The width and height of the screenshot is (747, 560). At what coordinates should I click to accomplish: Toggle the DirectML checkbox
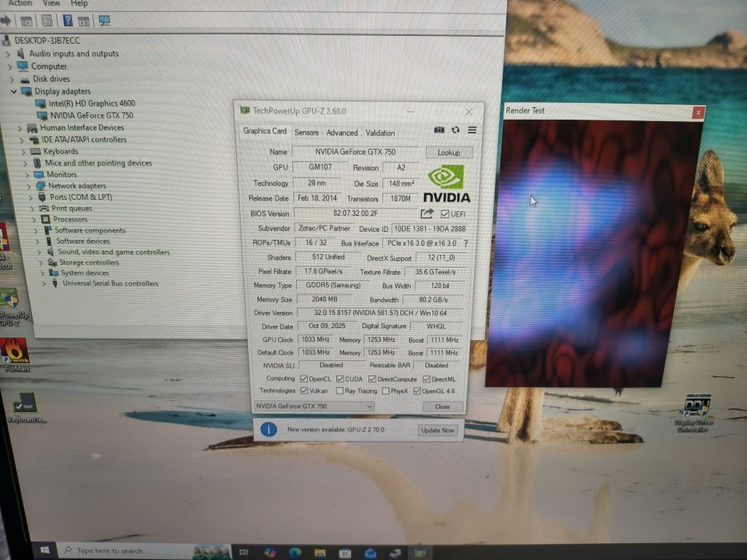pos(427,379)
